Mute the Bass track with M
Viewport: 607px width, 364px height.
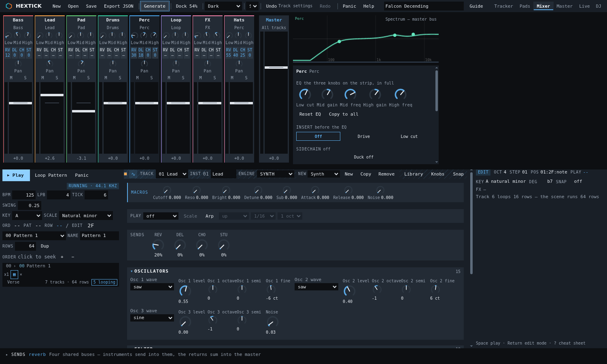[x=11, y=78]
